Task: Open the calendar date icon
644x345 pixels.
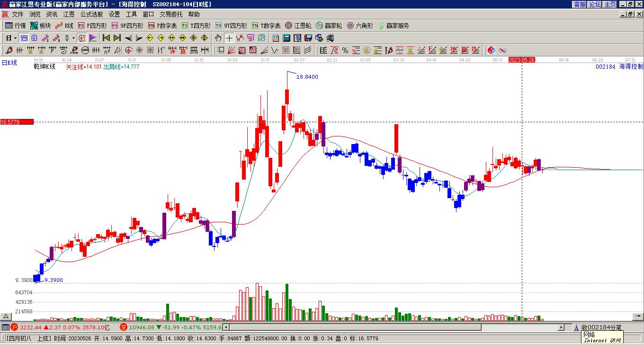Action: pyautogui.click(x=276, y=38)
